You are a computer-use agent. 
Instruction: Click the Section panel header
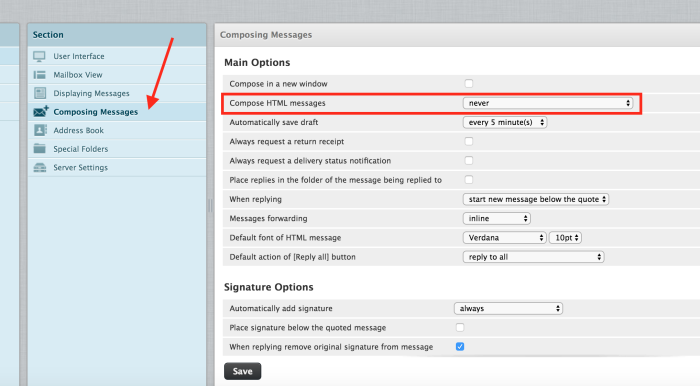pyautogui.click(x=117, y=35)
